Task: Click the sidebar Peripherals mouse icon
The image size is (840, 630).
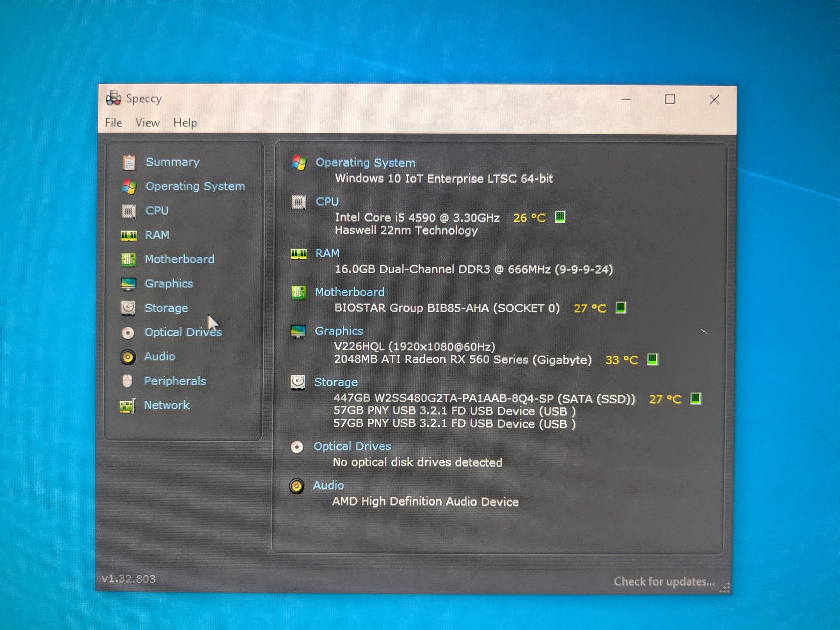Action: tap(128, 381)
